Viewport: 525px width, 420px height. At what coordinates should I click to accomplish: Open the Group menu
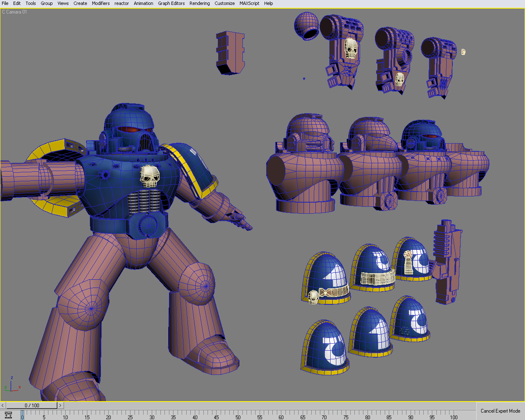tap(47, 3)
